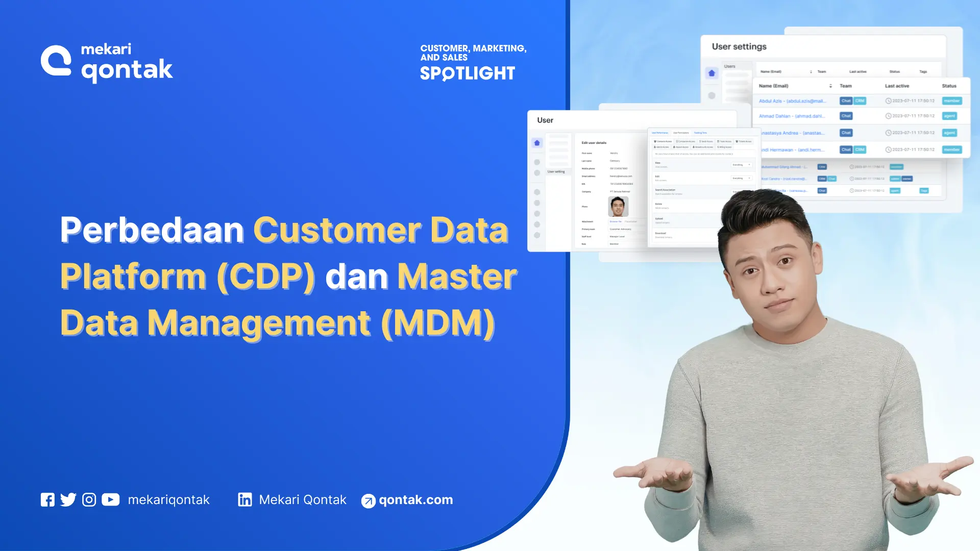The height and width of the screenshot is (551, 980).
Task: Click the clock icon in Ahmad Dahlan row
Action: [x=888, y=116]
